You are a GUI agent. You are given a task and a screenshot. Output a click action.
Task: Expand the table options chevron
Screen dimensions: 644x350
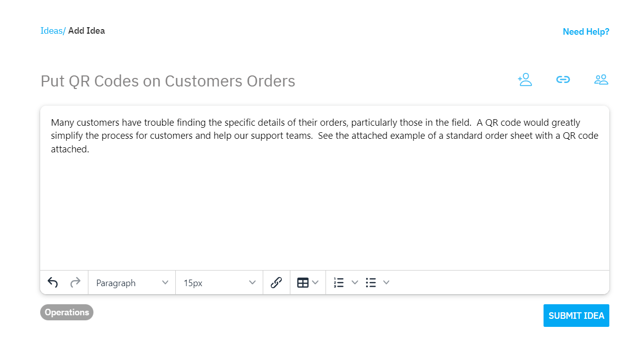point(315,283)
